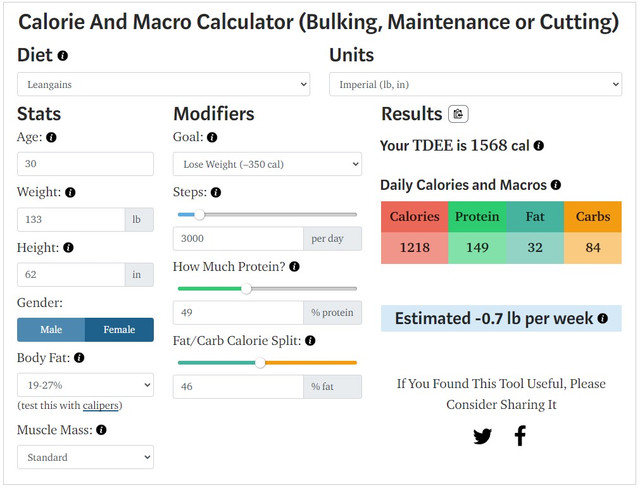View info icon for estimated weekly loss
This screenshot has width=640, height=488.
(x=603, y=319)
